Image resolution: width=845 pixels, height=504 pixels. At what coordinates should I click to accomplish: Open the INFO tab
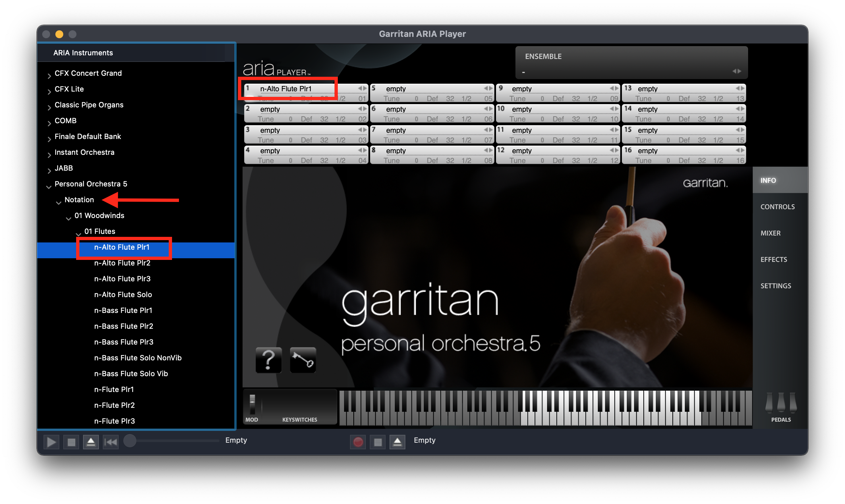pos(780,180)
